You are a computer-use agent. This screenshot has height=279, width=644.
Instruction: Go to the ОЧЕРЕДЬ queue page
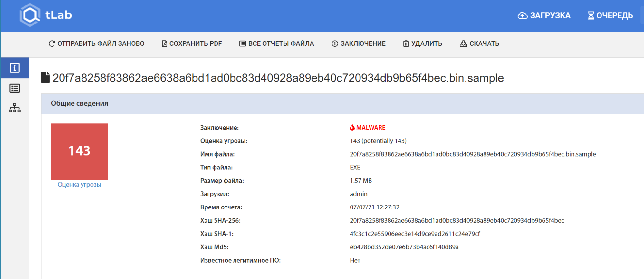(610, 15)
